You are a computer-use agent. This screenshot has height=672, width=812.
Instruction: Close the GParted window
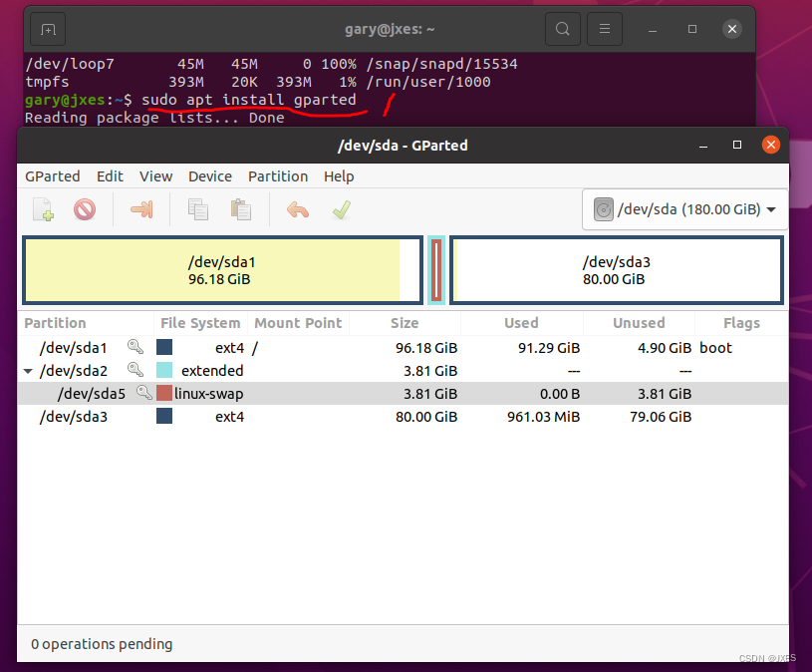tap(771, 145)
